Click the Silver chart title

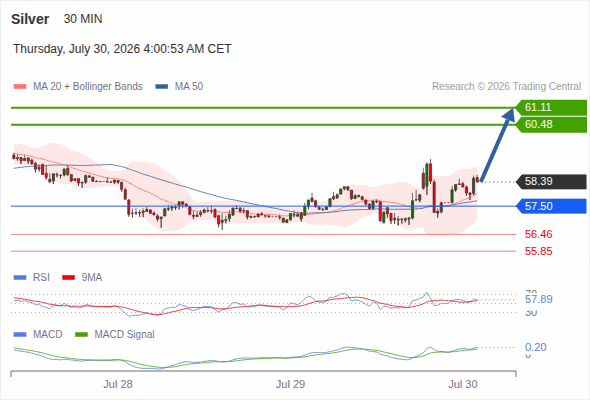click(30, 19)
